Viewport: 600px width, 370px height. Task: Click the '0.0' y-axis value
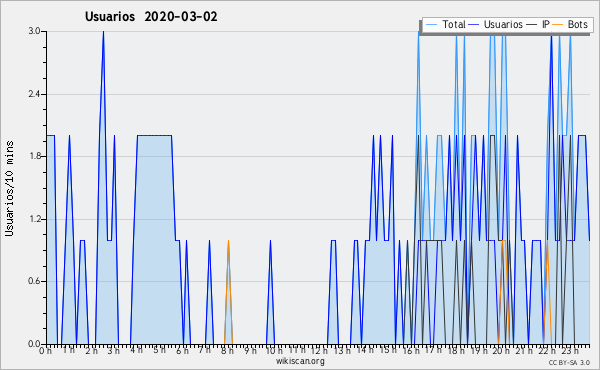pos(34,344)
